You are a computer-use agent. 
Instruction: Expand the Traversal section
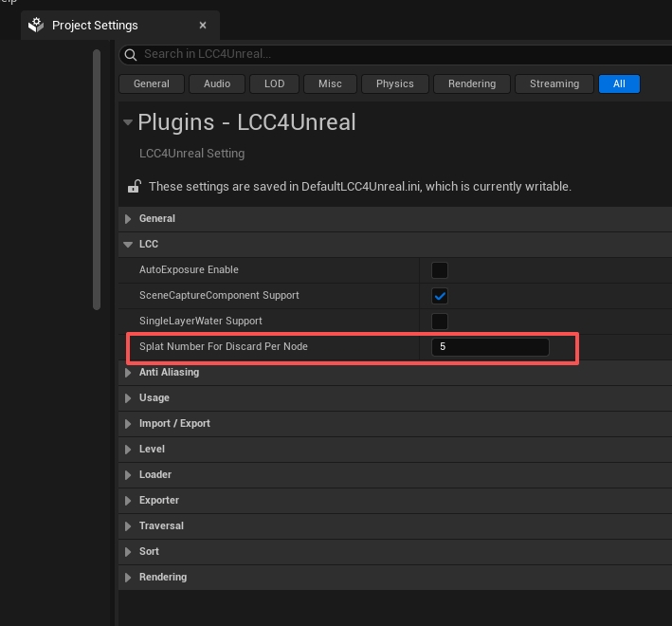[128, 526]
